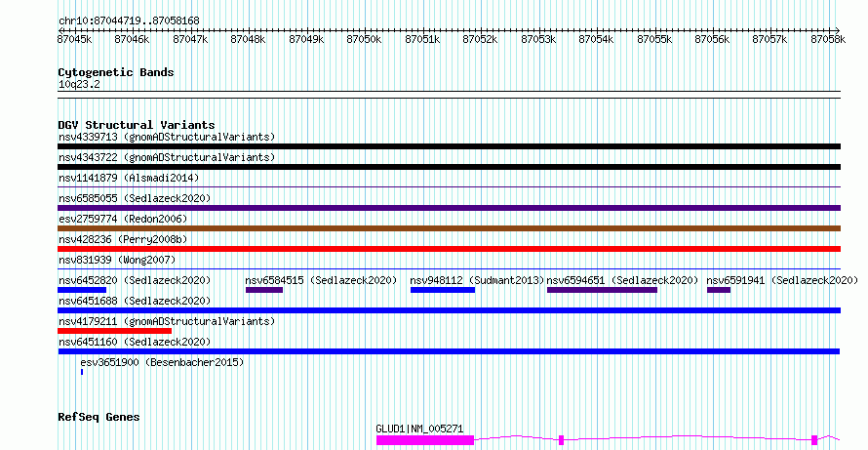Click nsv6594651 (Sedlazeck2020) label

pos(623,280)
